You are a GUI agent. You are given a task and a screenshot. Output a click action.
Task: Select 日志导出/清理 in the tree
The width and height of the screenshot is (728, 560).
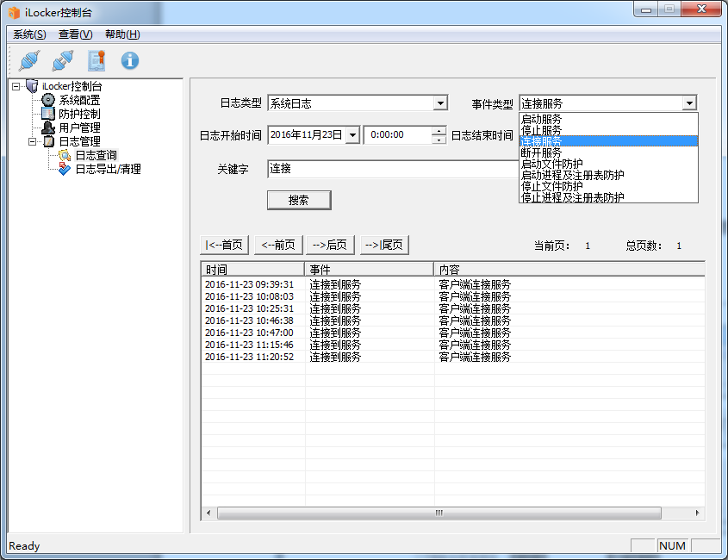click(x=108, y=169)
